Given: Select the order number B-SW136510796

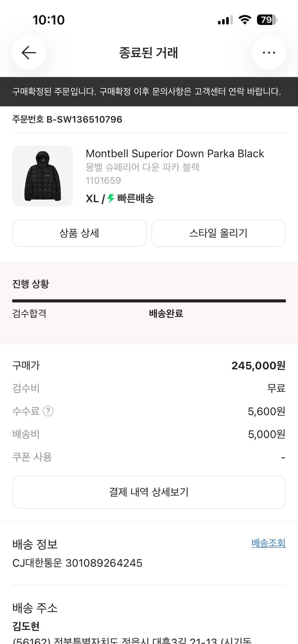Looking at the screenshot, I should click(x=67, y=119).
